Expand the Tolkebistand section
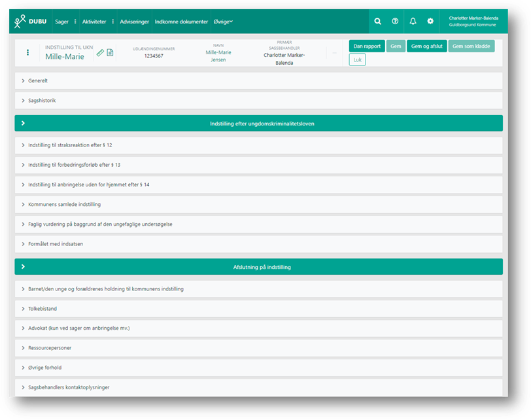 pyautogui.click(x=43, y=308)
